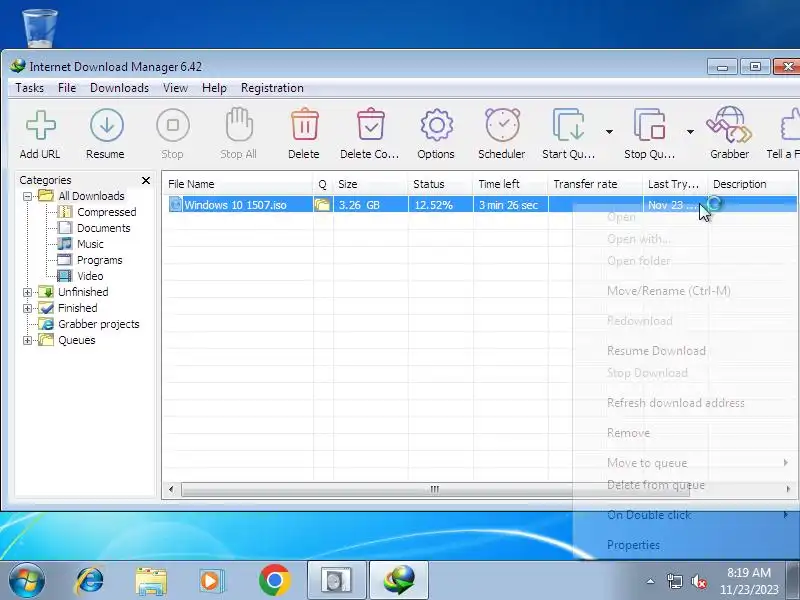This screenshot has width=800, height=600.
Task: Select the Unfinished category
Action: [83, 292]
